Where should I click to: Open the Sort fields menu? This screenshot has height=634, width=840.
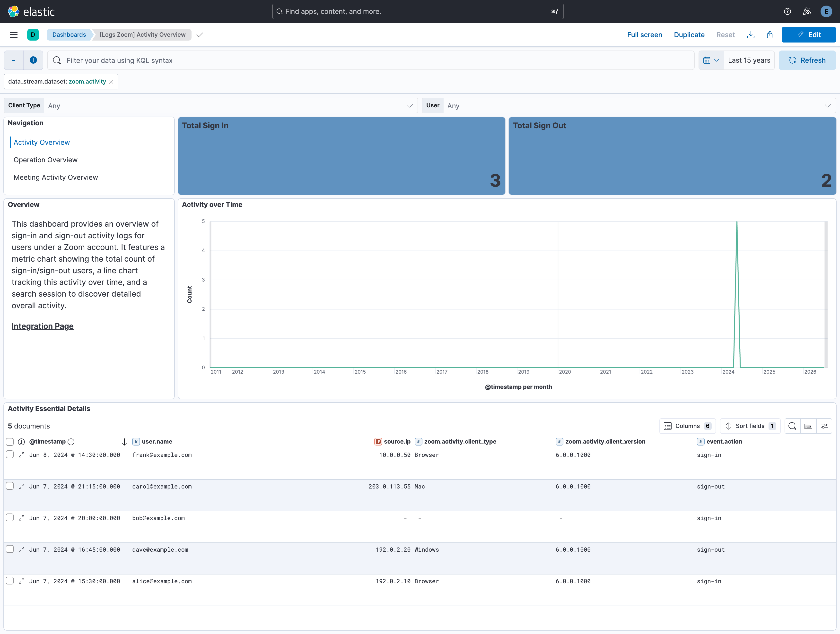point(750,426)
